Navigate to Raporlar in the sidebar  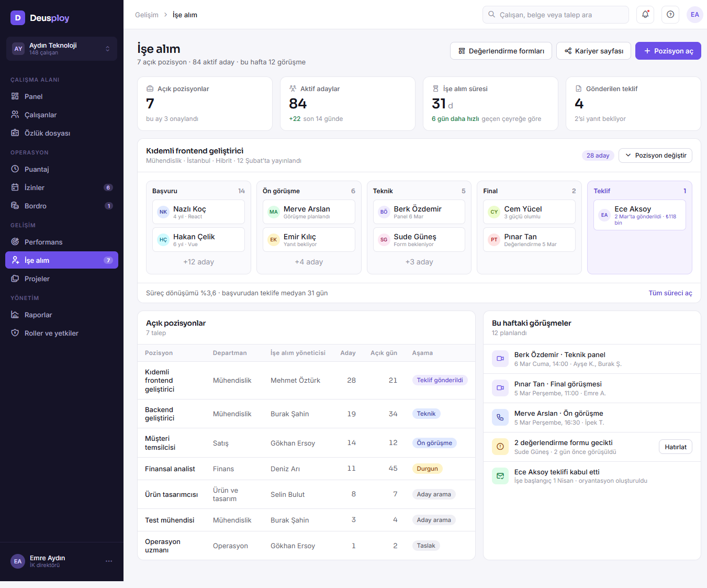click(62, 315)
